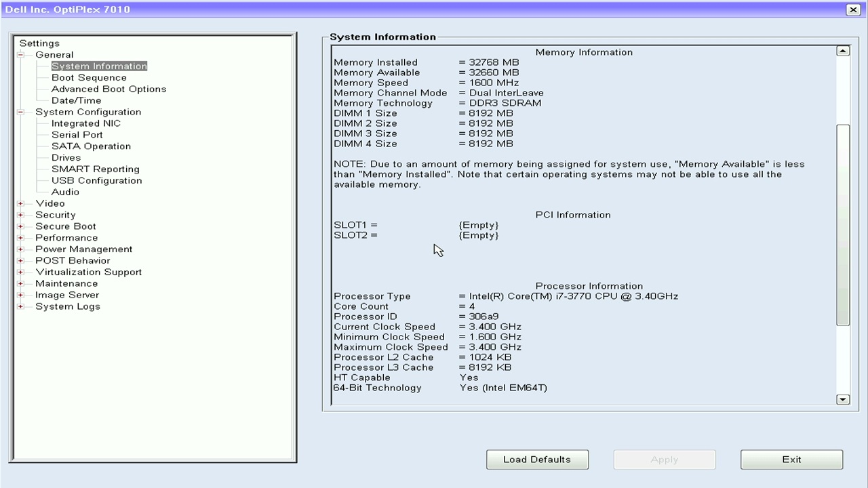Click the HT Capable row
This screenshot has width=868, height=488.
pyautogui.click(x=406, y=378)
